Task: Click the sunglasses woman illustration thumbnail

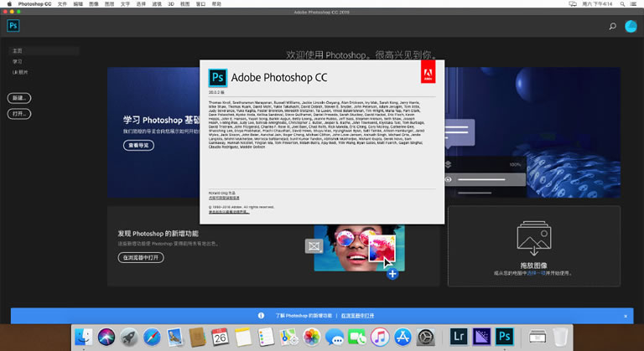Action: pos(360,248)
